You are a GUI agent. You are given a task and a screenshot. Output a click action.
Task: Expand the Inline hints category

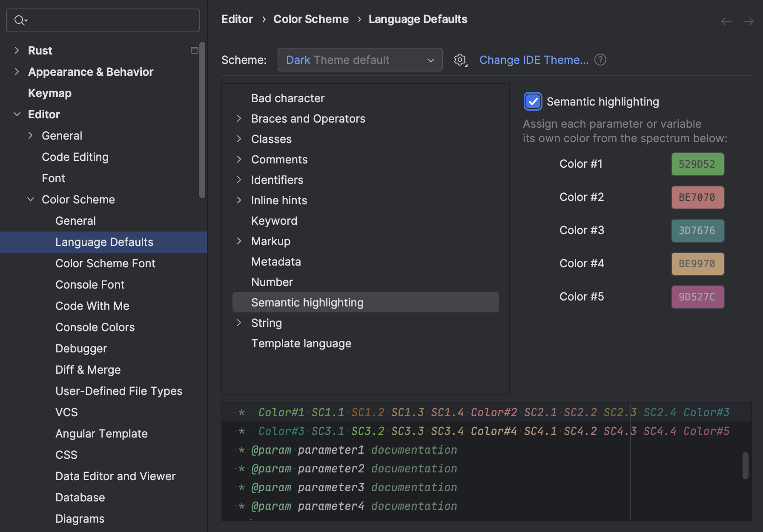coord(239,200)
